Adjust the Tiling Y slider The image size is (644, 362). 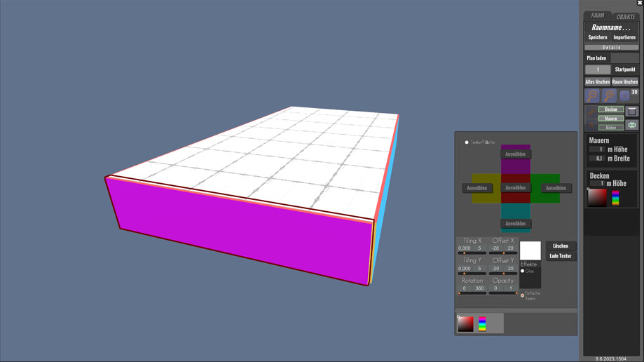(472, 273)
